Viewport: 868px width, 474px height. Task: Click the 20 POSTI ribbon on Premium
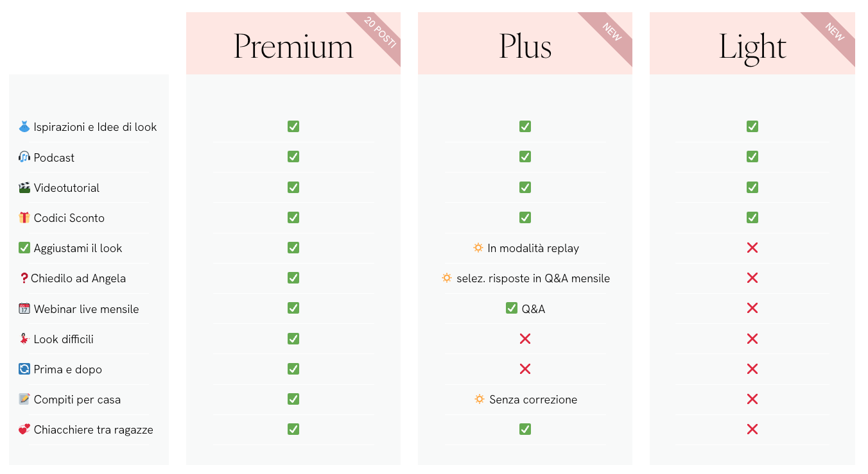(x=379, y=33)
